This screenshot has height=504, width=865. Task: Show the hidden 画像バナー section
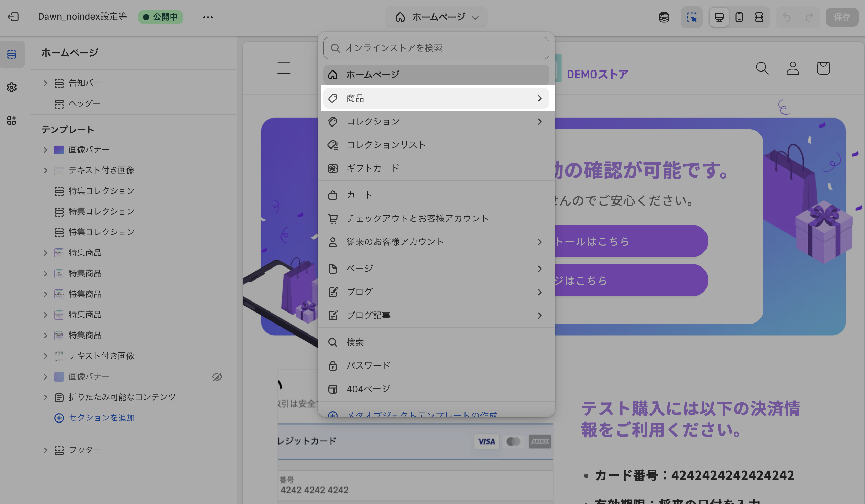[x=217, y=376]
